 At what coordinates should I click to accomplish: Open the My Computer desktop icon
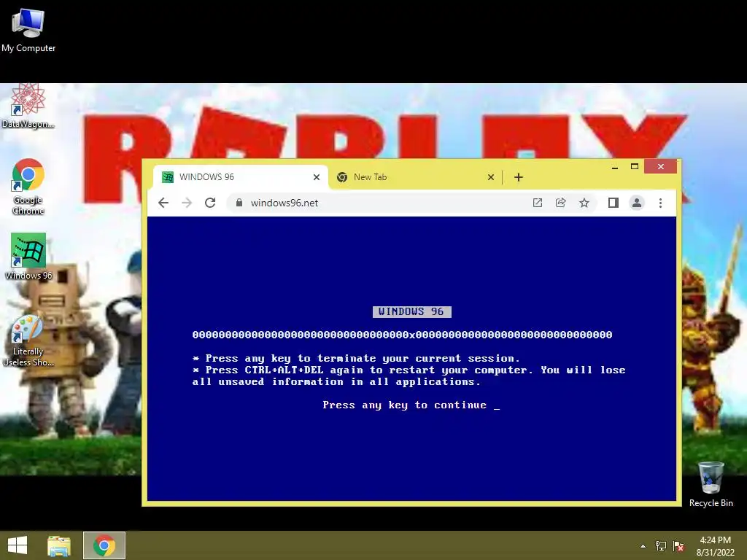click(x=28, y=30)
